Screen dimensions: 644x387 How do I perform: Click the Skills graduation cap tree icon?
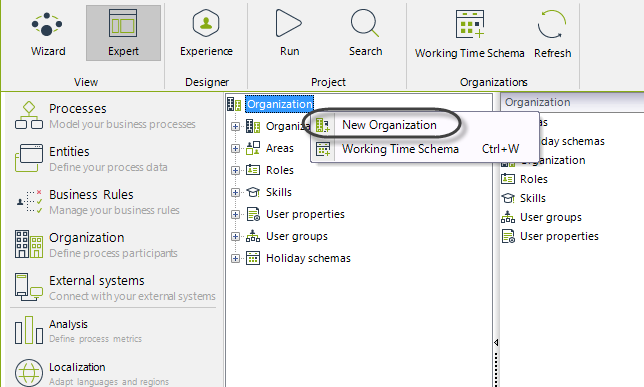[253, 192]
